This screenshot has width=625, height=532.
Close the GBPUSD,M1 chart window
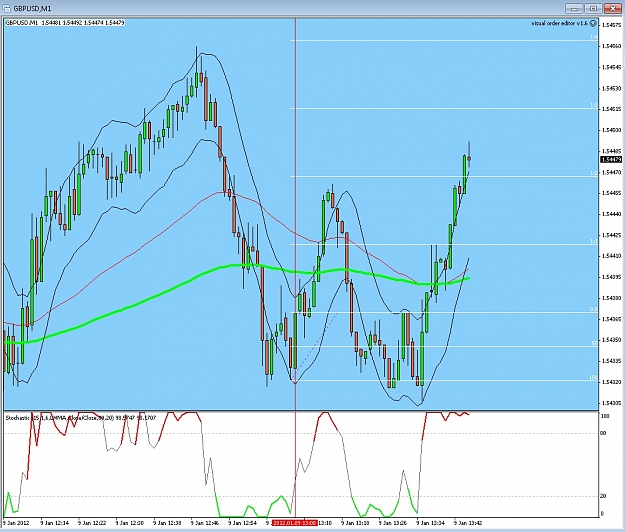click(x=613, y=8)
